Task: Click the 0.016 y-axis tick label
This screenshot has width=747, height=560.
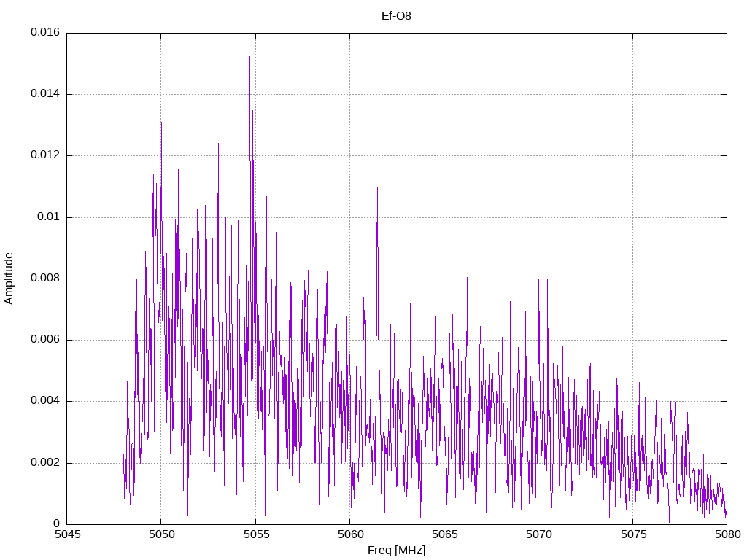Action: tap(45, 32)
